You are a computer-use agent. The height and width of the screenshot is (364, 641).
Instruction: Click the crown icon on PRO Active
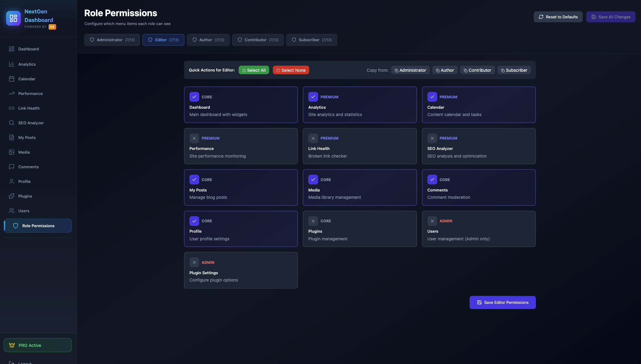point(12,345)
